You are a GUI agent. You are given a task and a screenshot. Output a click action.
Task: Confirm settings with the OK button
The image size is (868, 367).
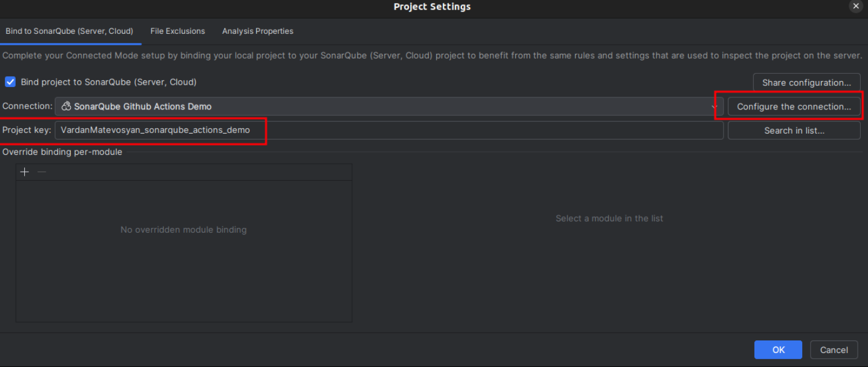[777, 349]
